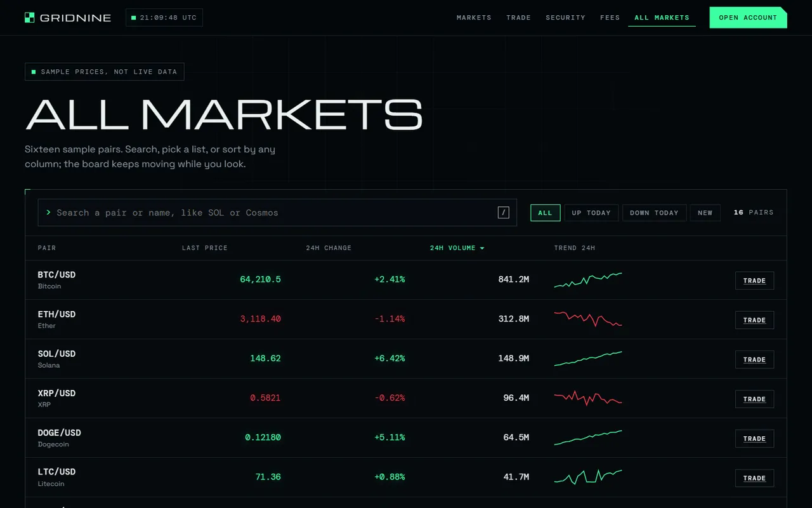Open the Security nav item
The image size is (812, 508).
[565, 18]
